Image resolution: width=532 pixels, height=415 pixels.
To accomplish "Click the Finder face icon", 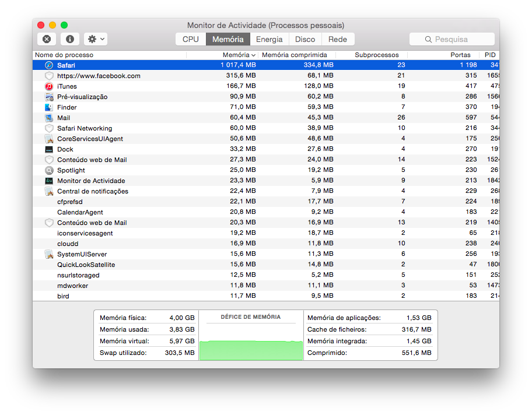I will tap(49, 107).
